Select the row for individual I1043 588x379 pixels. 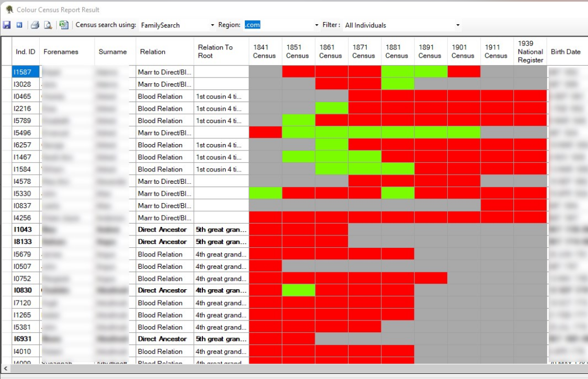click(24, 230)
